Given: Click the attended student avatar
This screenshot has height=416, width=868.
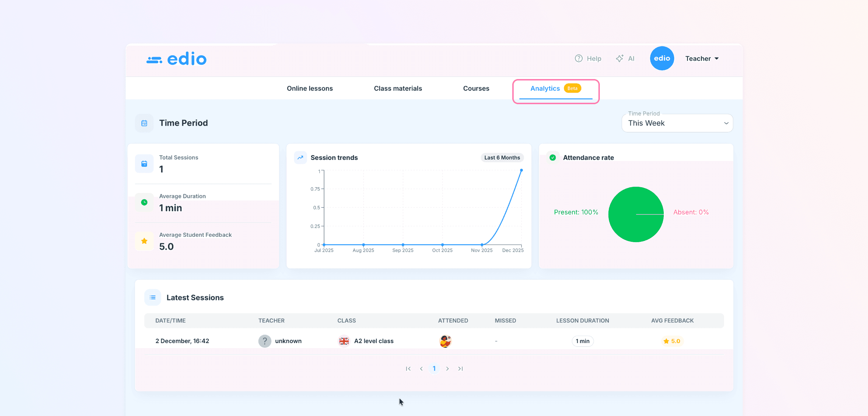Looking at the screenshot, I should 445,341.
